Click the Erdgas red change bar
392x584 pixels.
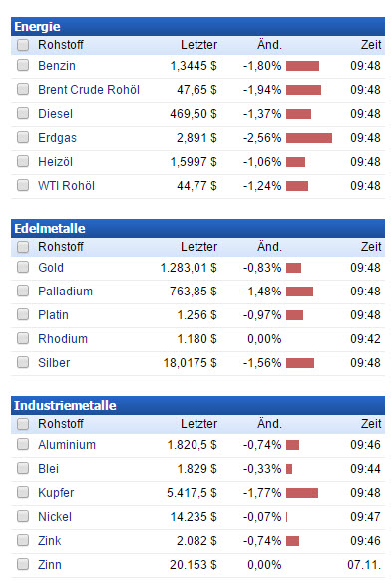(x=309, y=138)
